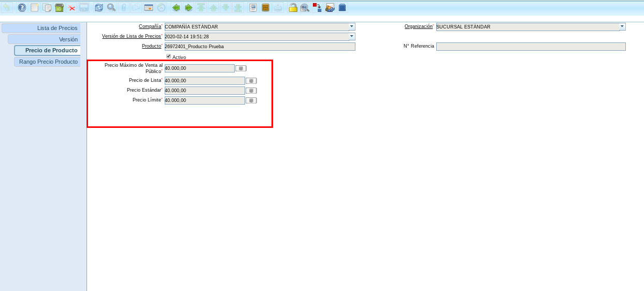Screen dimensions: 644x291
Task: Click the Precio Límite value field
Action: (x=205, y=100)
